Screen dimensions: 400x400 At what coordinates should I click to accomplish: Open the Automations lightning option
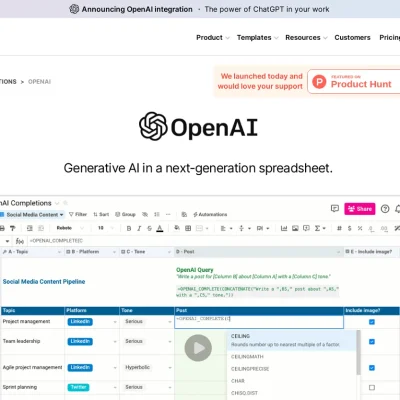[x=210, y=214]
